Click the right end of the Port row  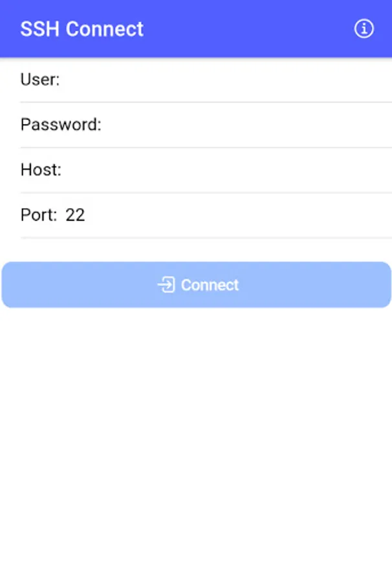point(371,215)
